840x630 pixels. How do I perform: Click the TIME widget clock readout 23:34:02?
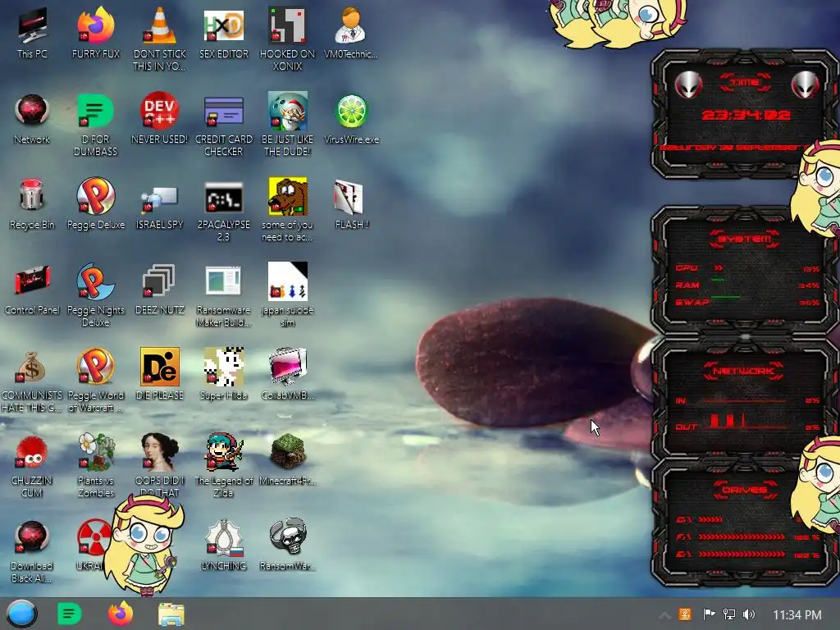click(x=746, y=115)
